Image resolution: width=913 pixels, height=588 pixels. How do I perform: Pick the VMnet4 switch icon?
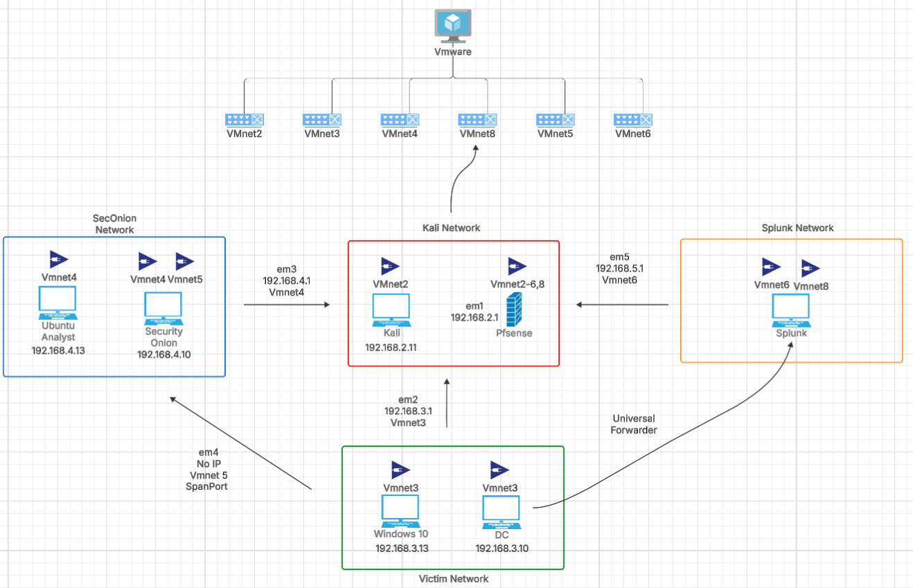(x=400, y=120)
